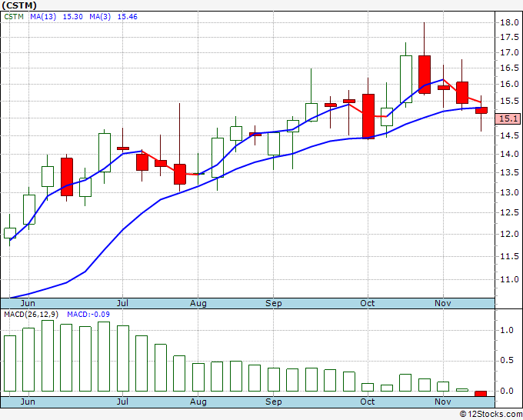This screenshot has height=420, width=523.
Task: Click Oct on the price chart time axis
Action: 367,303
